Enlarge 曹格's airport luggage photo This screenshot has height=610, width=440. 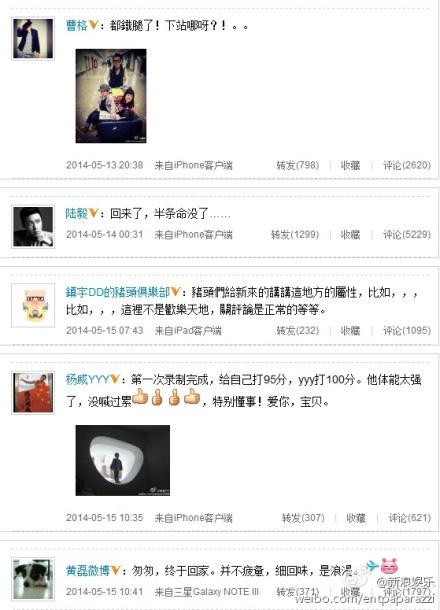pyautogui.click(x=111, y=96)
